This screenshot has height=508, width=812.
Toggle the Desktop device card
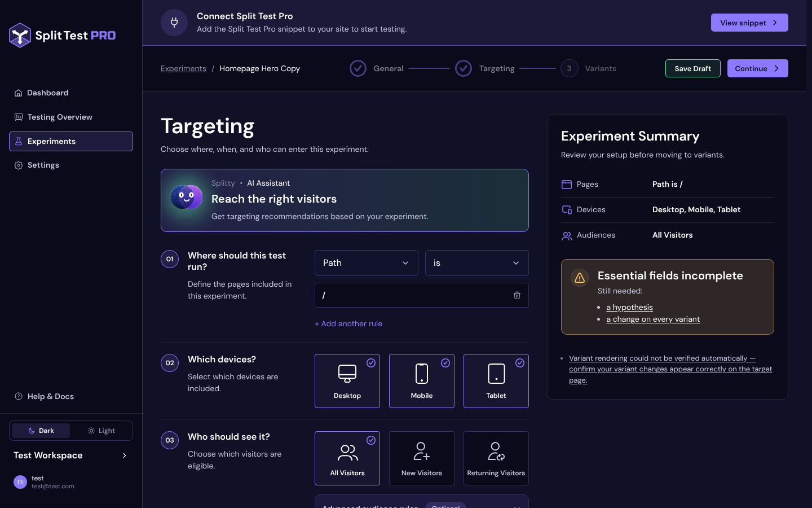[x=347, y=381]
